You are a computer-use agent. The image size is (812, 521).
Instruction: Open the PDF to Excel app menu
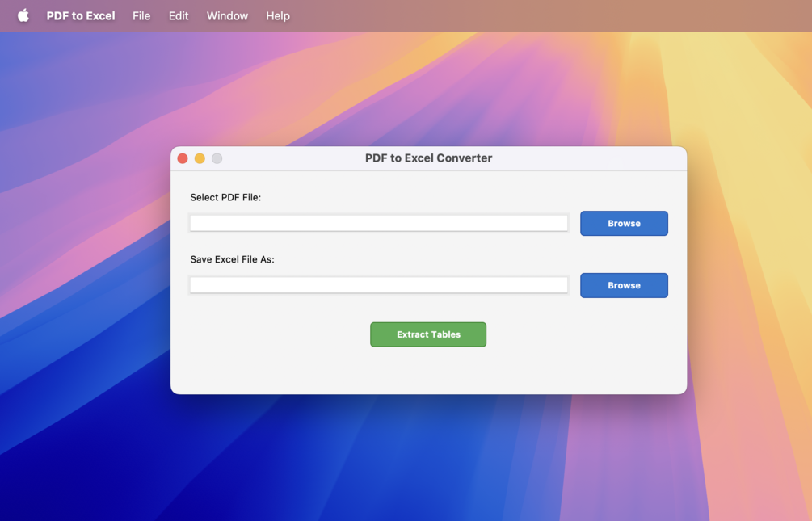tap(81, 16)
